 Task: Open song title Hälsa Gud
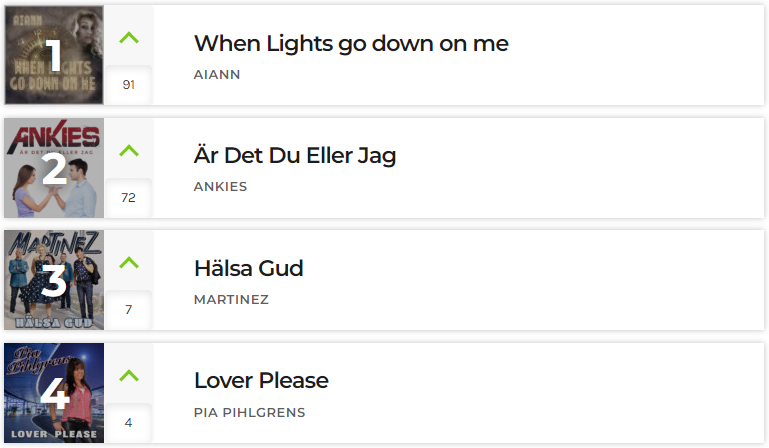click(x=249, y=268)
